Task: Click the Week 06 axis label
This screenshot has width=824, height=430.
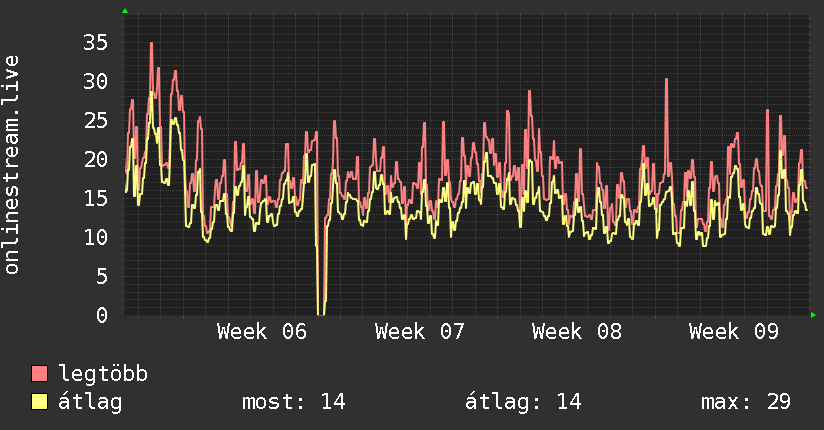Action: [x=262, y=332]
